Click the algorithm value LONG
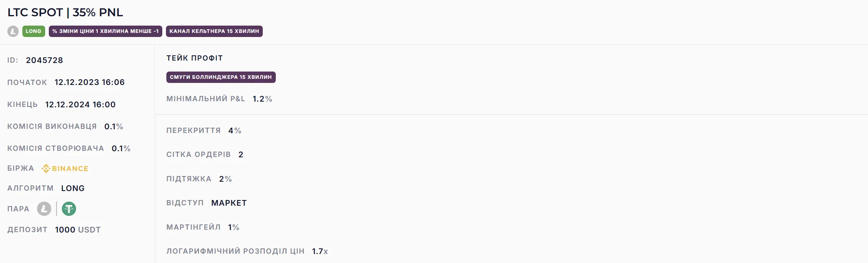This screenshot has width=868, height=263. (x=73, y=188)
